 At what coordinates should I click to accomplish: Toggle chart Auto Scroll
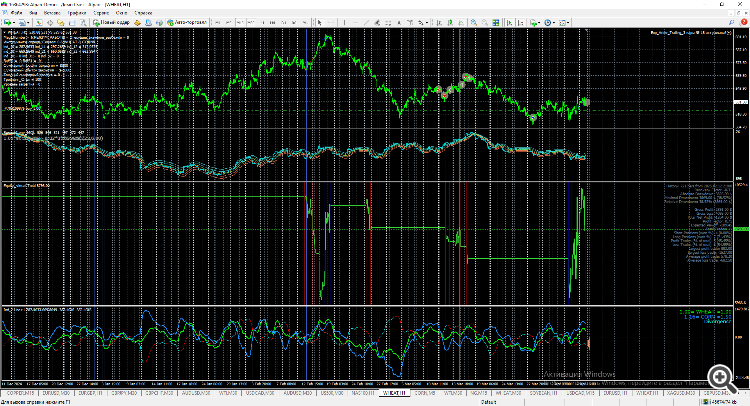pos(509,22)
